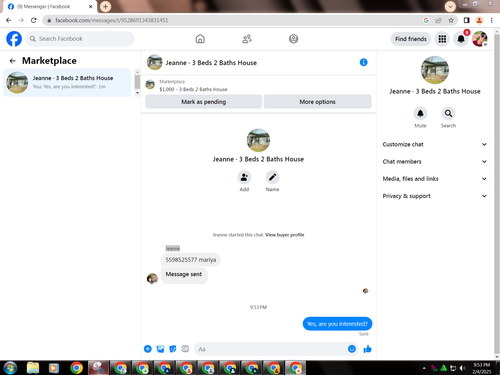Select Jeanne 3 Beds 2 Baths conversation
The height and width of the screenshot is (375, 500).
coord(67,82)
